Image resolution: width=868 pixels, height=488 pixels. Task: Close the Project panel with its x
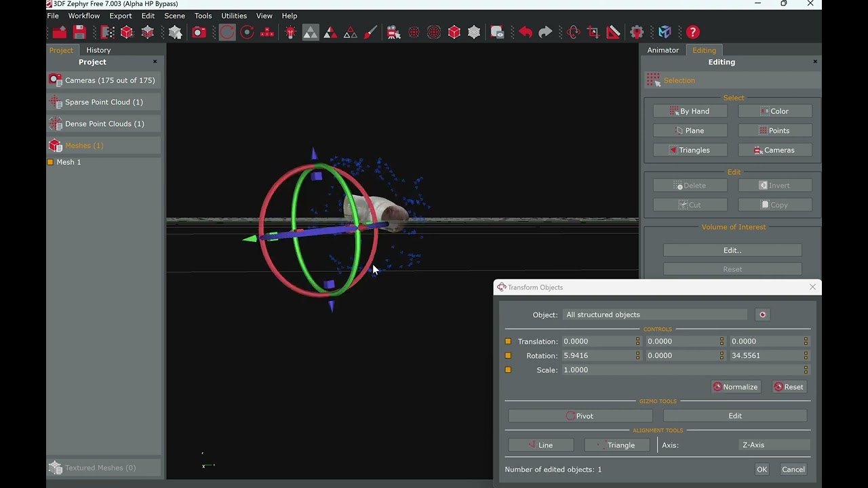(x=155, y=62)
